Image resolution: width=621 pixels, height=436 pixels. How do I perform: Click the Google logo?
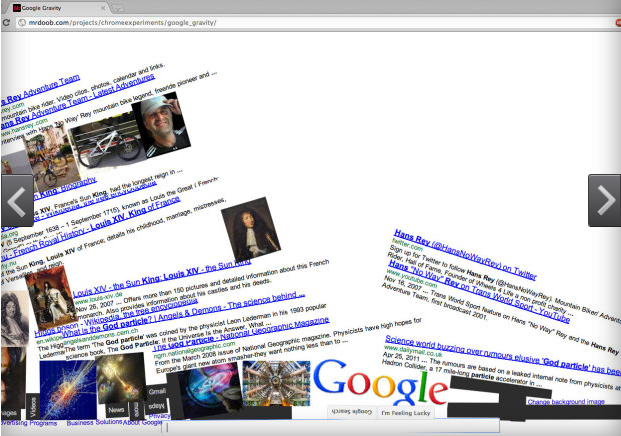tap(380, 381)
